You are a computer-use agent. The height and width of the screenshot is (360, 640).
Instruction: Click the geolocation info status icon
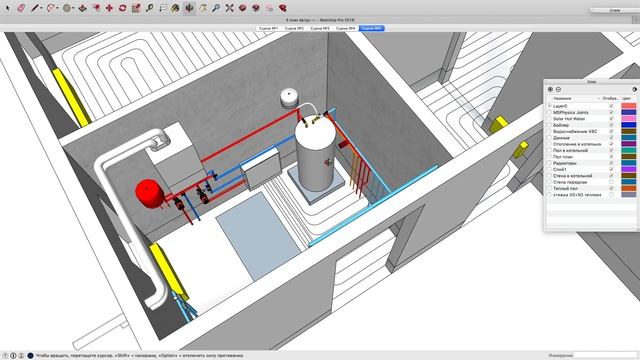point(13,356)
